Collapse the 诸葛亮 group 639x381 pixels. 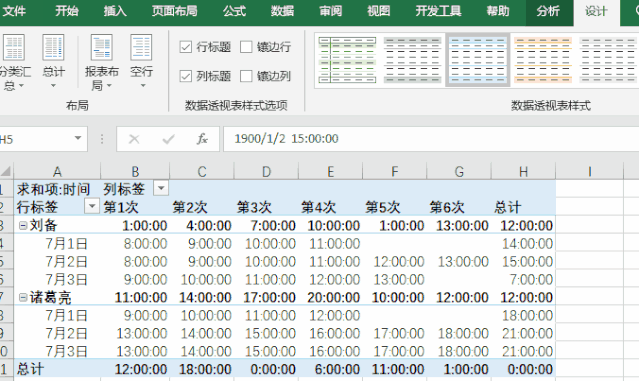(23, 297)
